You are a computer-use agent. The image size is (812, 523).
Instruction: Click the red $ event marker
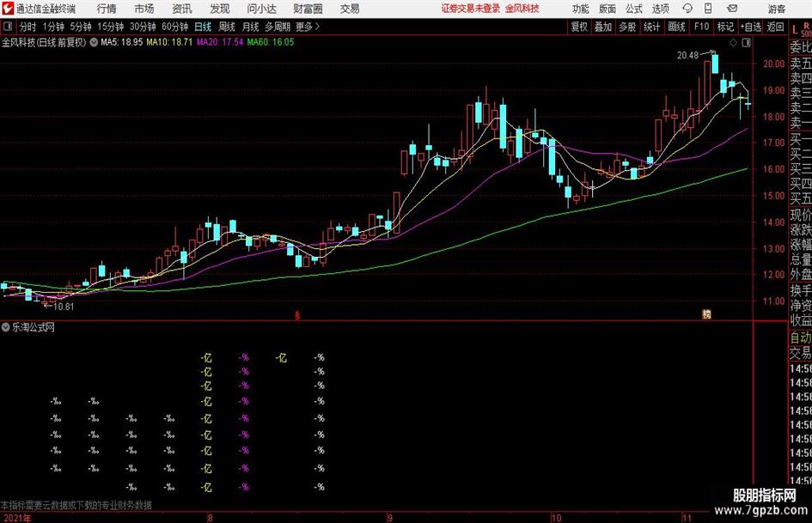297,315
